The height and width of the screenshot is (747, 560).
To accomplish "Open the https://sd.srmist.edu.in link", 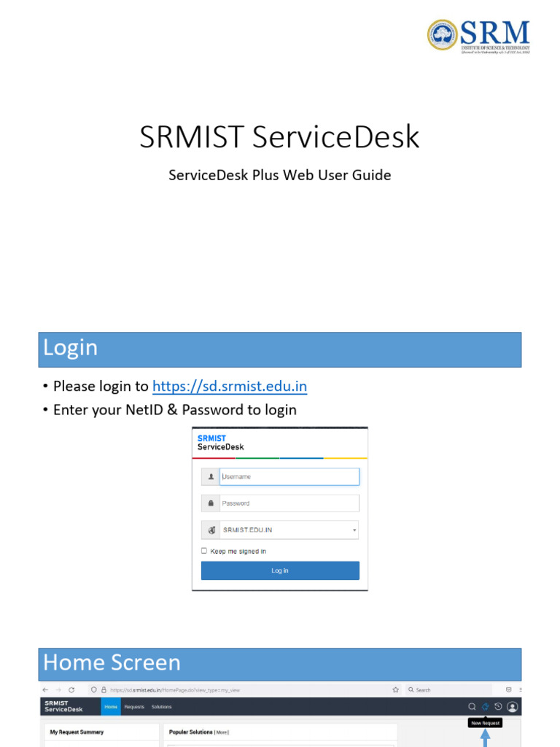I will (x=230, y=386).
